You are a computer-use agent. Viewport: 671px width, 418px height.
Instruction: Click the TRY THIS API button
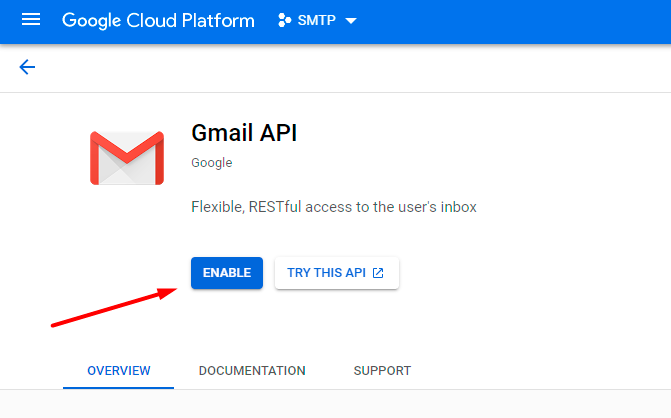click(x=336, y=273)
